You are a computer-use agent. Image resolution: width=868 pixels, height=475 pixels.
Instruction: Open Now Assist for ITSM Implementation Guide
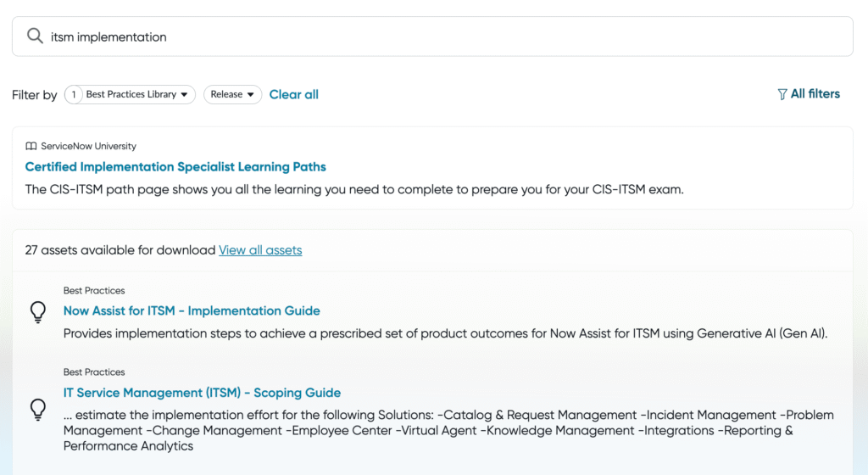[192, 310]
